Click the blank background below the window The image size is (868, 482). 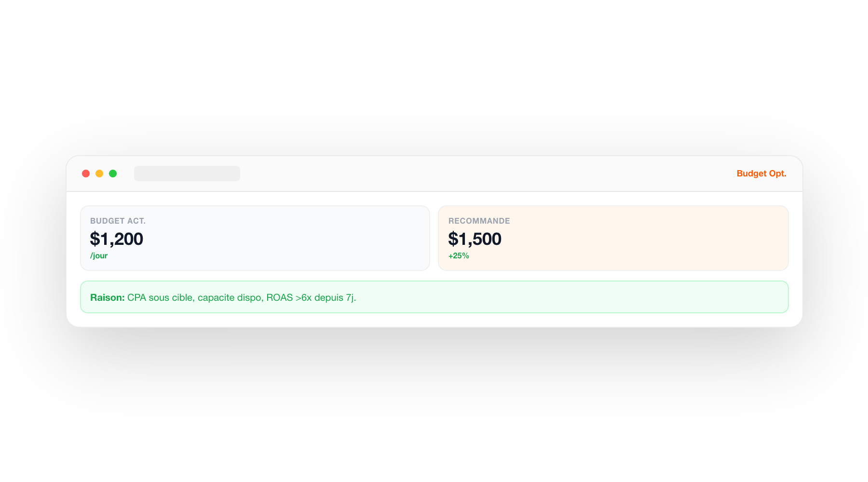[x=434, y=410]
